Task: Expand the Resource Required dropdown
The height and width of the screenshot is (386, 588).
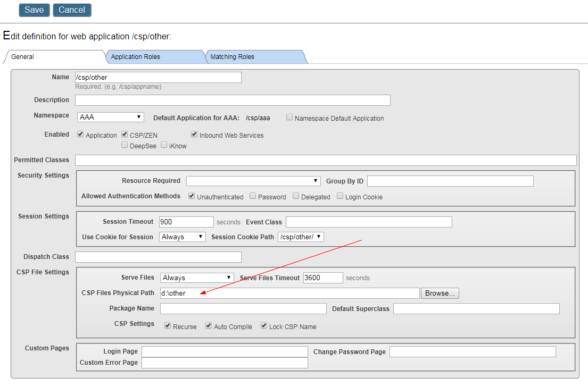Action: [253, 181]
